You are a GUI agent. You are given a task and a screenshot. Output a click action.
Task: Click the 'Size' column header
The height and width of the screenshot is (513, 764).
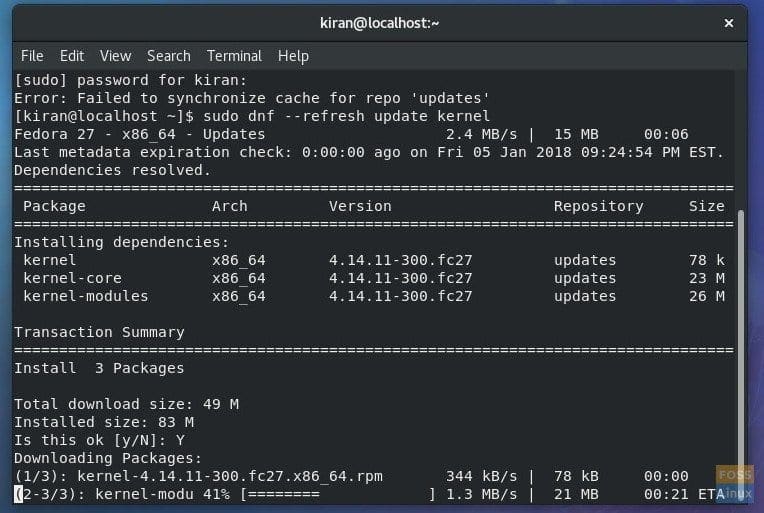(x=707, y=206)
